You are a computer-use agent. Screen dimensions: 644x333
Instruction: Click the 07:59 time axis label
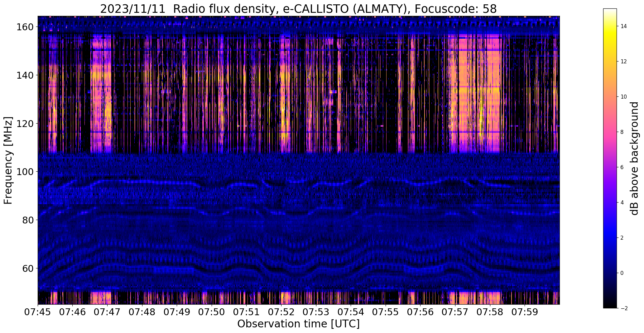[525, 312]
